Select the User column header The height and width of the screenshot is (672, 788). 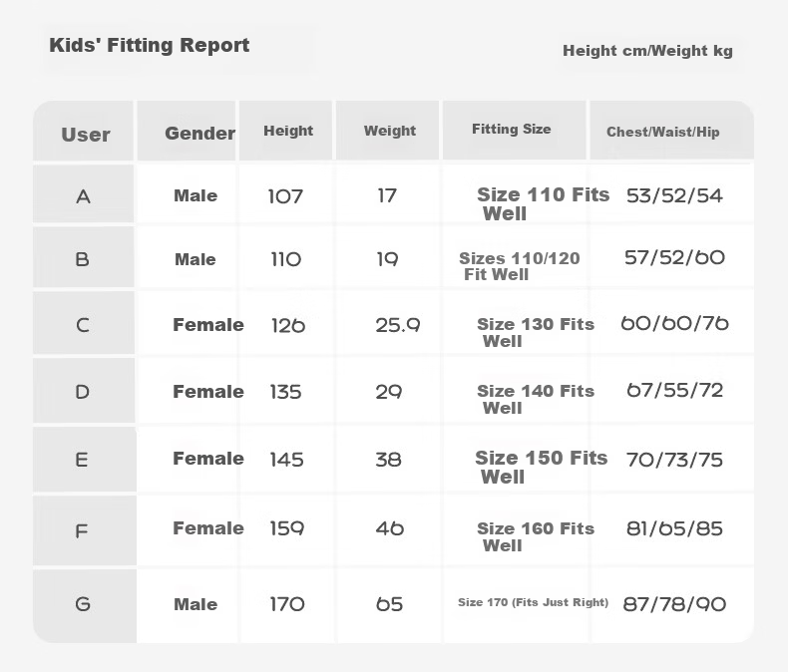(x=86, y=135)
